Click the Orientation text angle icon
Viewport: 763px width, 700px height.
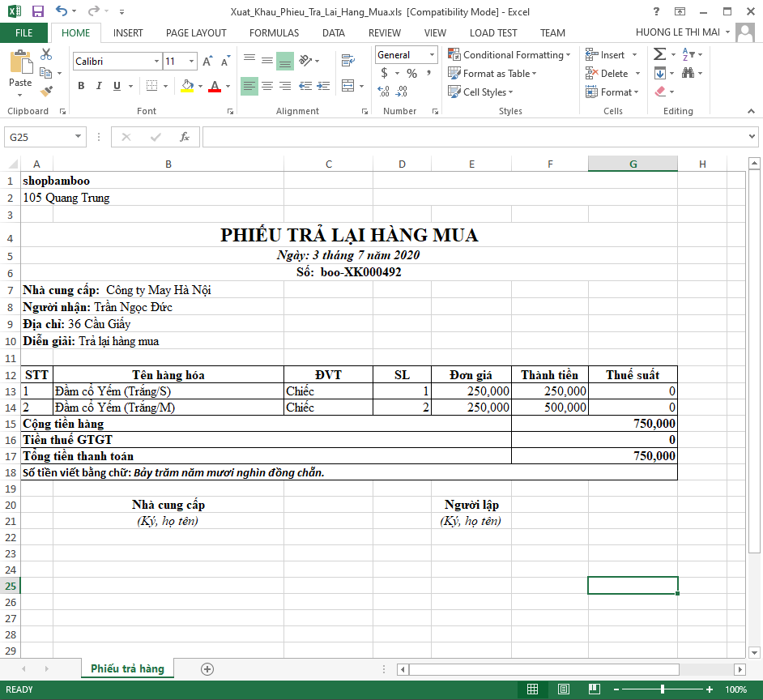click(x=305, y=61)
